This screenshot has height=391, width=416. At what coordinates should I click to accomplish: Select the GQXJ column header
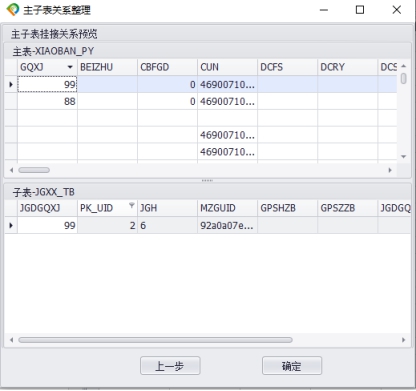(x=47, y=67)
